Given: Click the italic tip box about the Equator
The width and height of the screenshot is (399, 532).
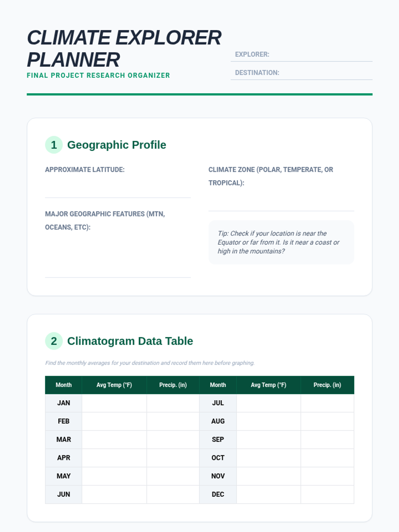Looking at the screenshot, I should 281,242.
